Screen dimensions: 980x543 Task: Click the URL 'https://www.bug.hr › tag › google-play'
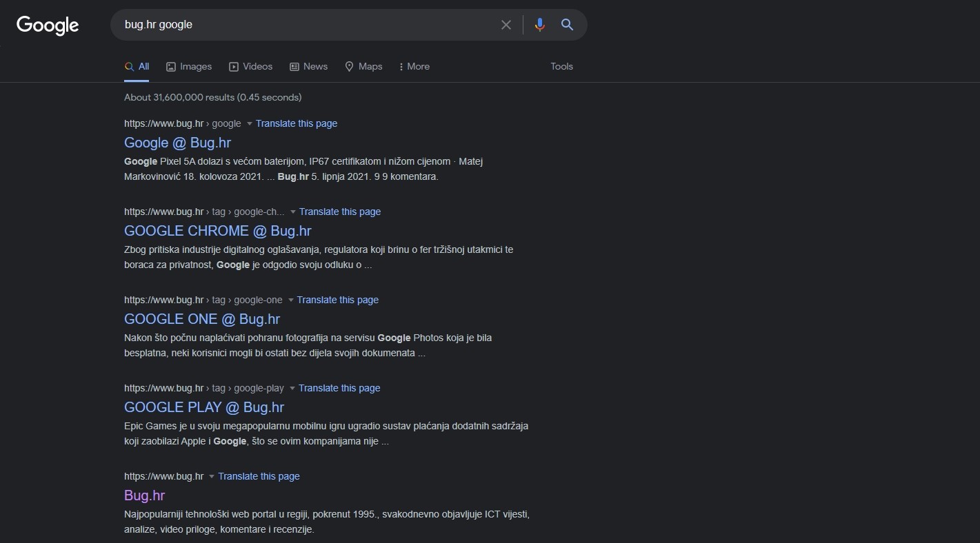coord(204,389)
